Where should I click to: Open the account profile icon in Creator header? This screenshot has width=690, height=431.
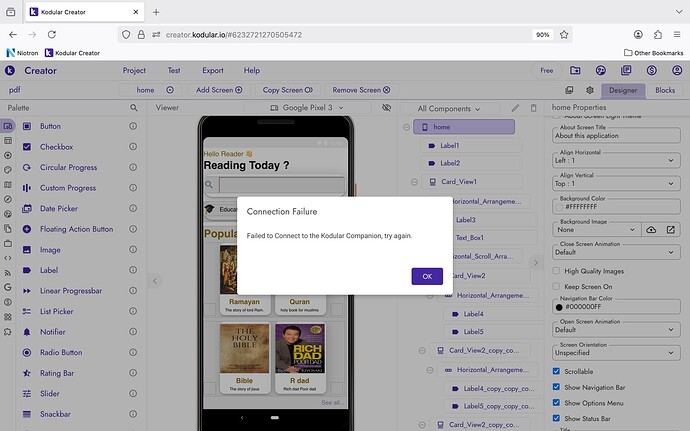677,70
